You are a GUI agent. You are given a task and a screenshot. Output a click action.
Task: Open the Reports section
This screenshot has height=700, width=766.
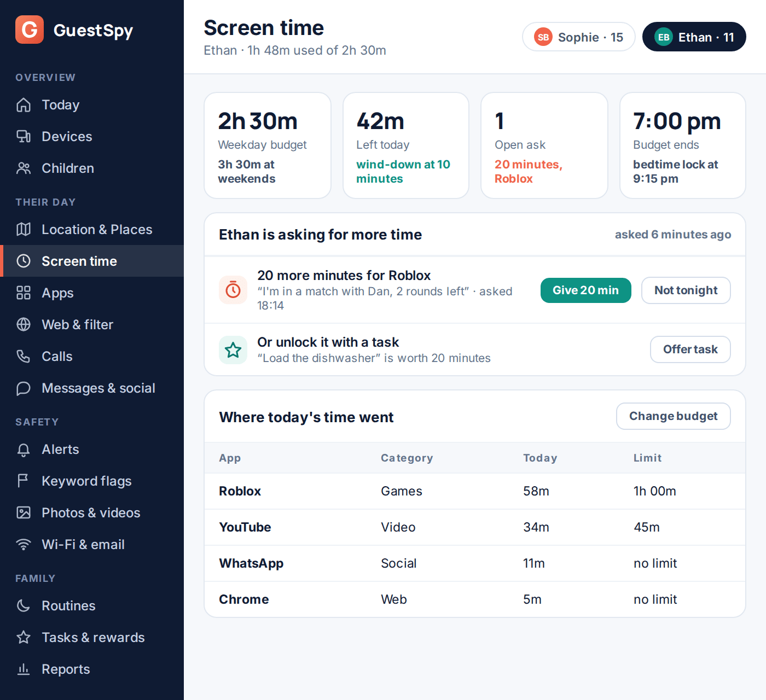coord(92,669)
